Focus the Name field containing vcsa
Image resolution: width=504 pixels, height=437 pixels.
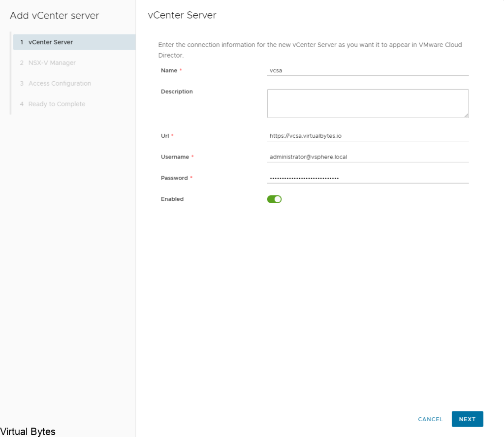click(368, 70)
